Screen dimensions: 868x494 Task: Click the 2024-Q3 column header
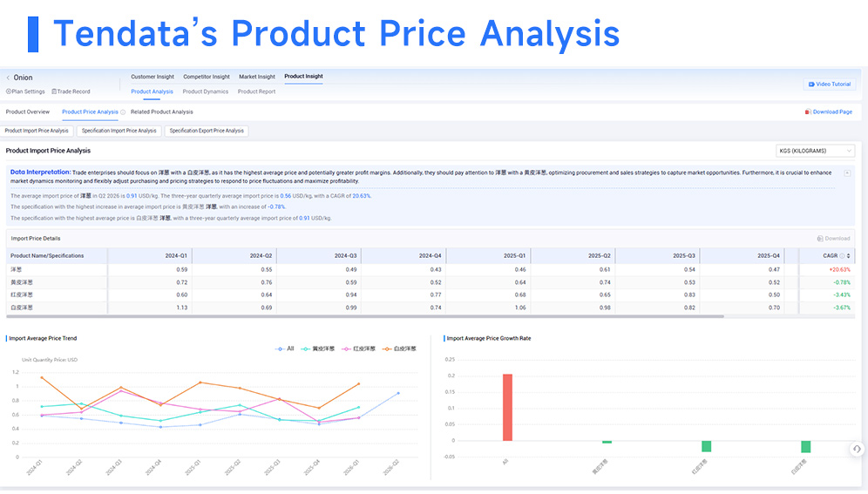(345, 256)
